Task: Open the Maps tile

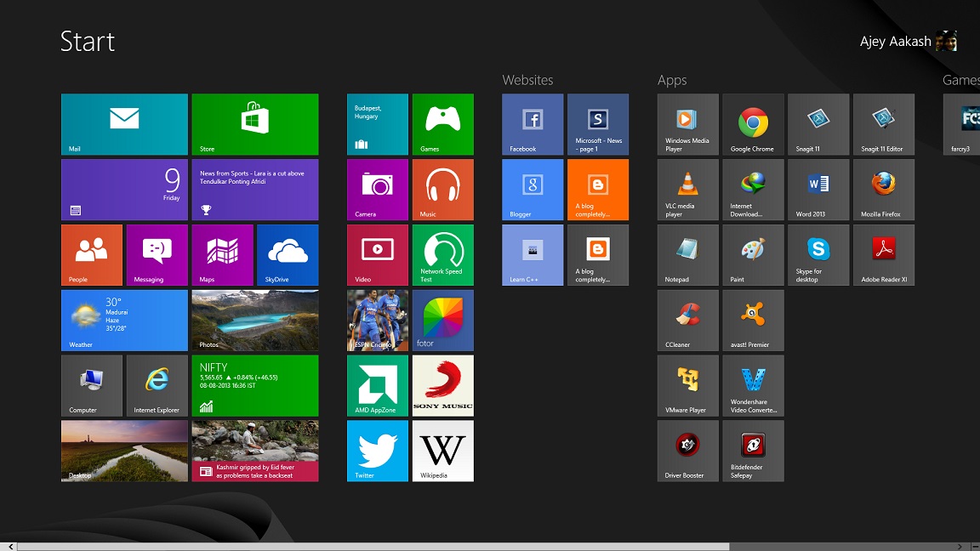Action: click(x=223, y=255)
